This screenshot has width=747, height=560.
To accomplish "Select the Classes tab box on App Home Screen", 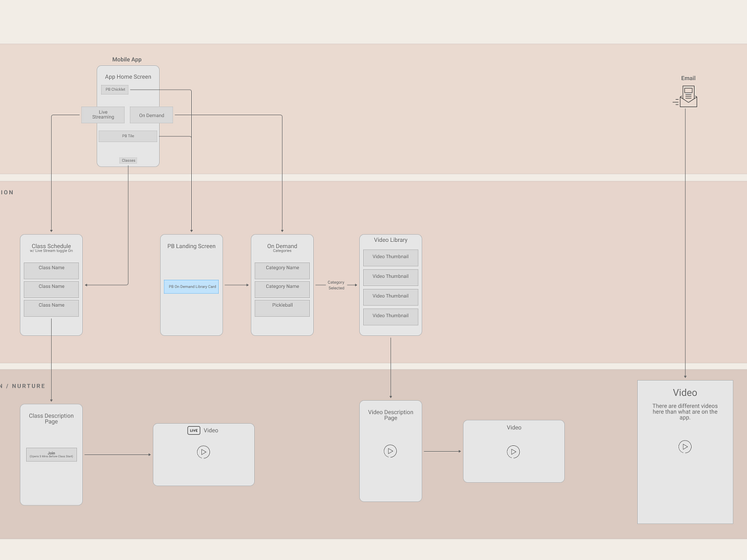I will tap(128, 161).
